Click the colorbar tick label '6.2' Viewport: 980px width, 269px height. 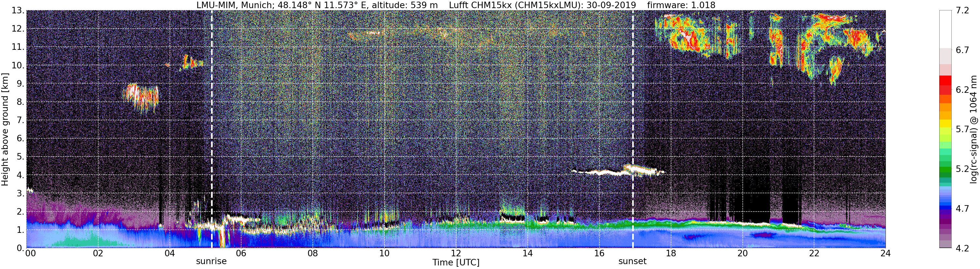click(x=962, y=90)
